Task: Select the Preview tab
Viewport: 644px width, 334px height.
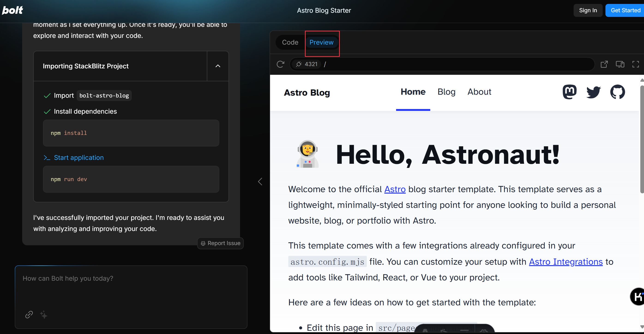Action: click(x=321, y=42)
